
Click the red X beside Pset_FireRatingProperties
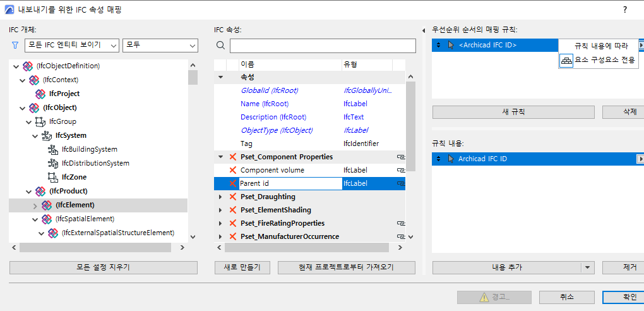point(233,223)
